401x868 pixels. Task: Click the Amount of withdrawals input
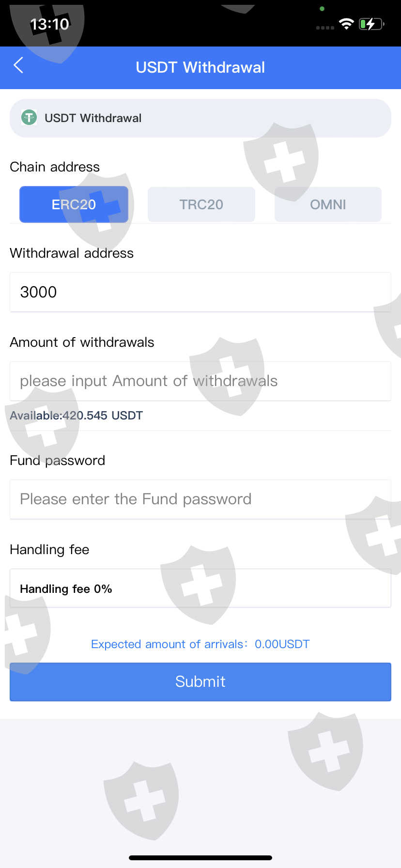pyautogui.click(x=200, y=381)
